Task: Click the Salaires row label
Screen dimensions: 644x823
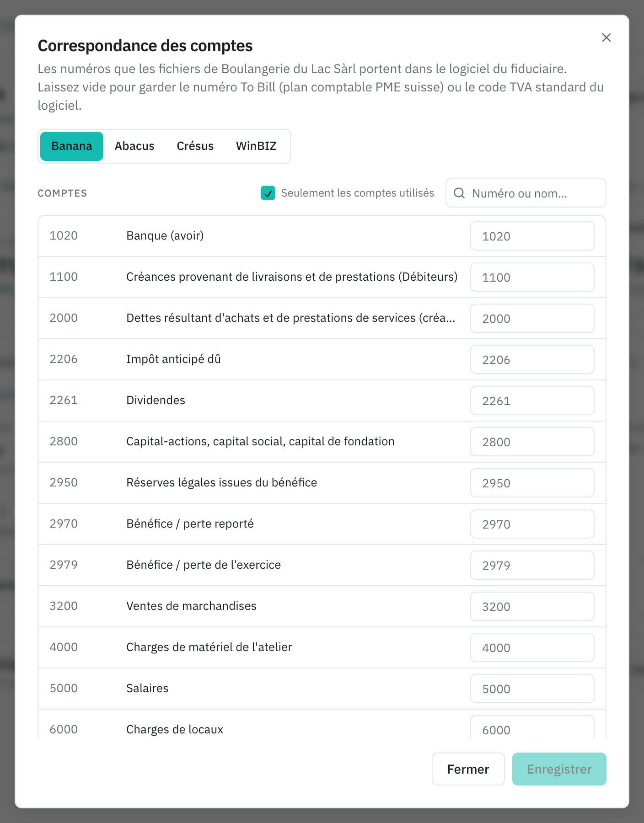Action: [x=147, y=689]
